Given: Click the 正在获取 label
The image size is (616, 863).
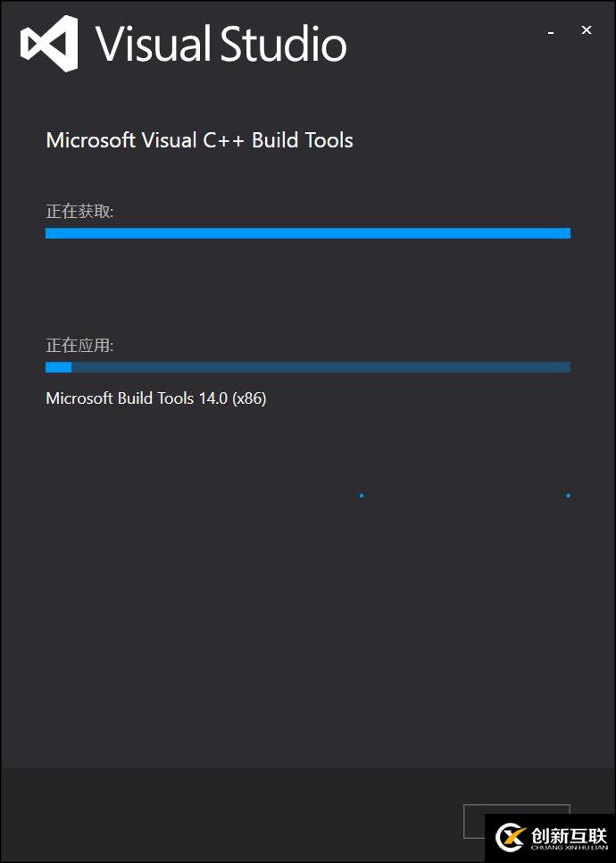Looking at the screenshot, I should [79, 212].
